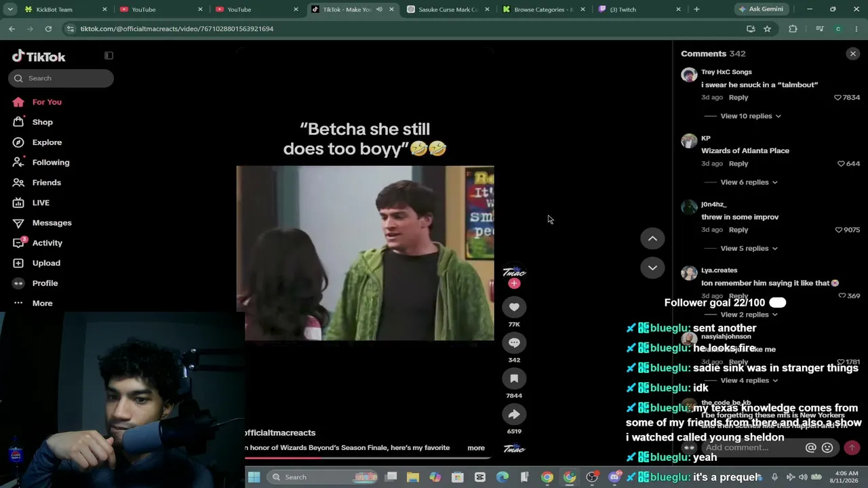Screen dimensions: 868x488
Task: Open the More menu in TikTok's sidebar
Action: [x=42, y=303]
